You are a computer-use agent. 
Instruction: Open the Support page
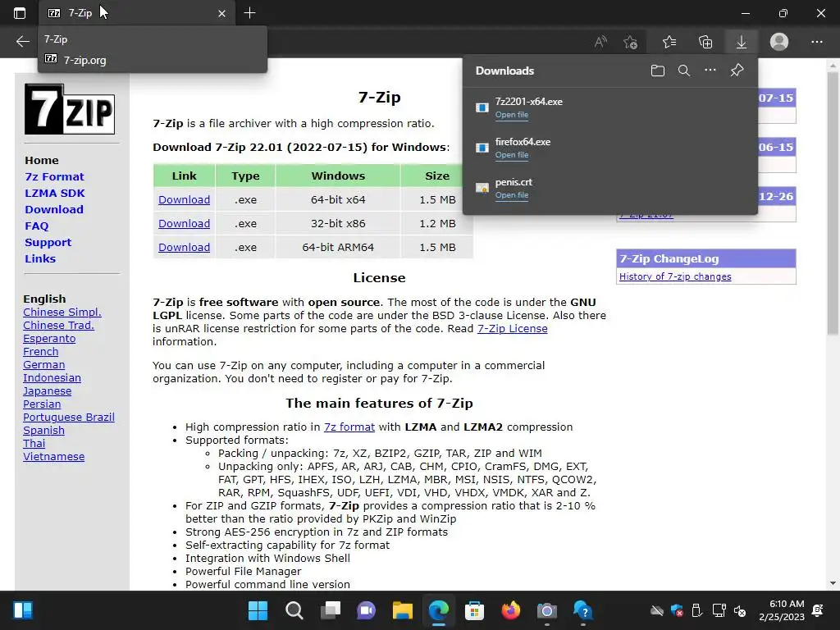pos(48,242)
